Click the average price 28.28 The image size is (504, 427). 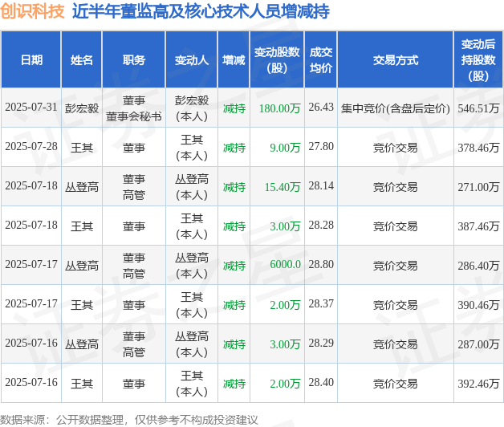(x=321, y=225)
